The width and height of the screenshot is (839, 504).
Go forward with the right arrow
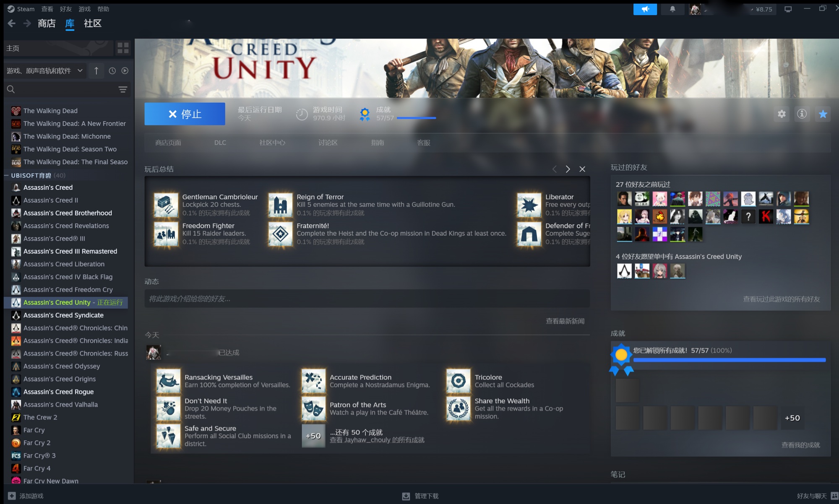click(27, 23)
